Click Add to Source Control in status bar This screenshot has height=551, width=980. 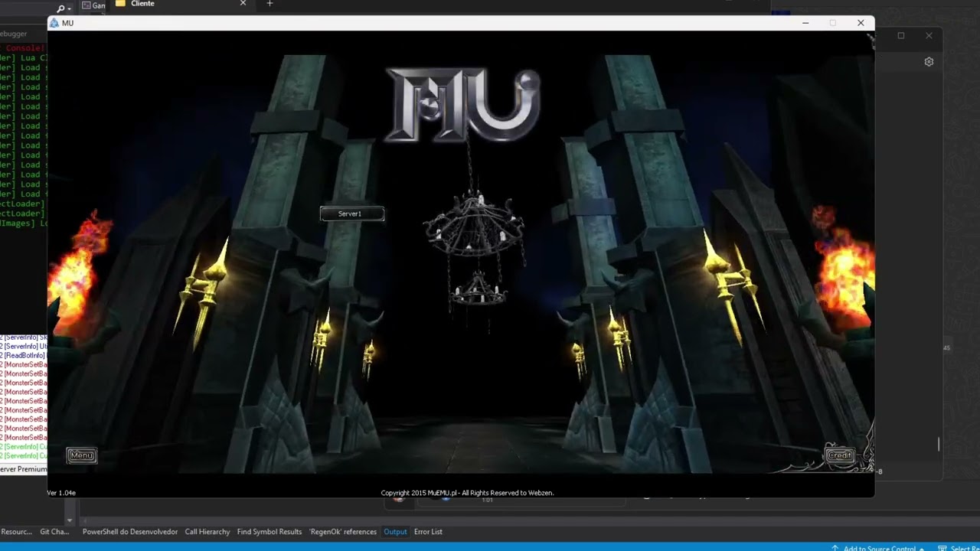(879, 548)
